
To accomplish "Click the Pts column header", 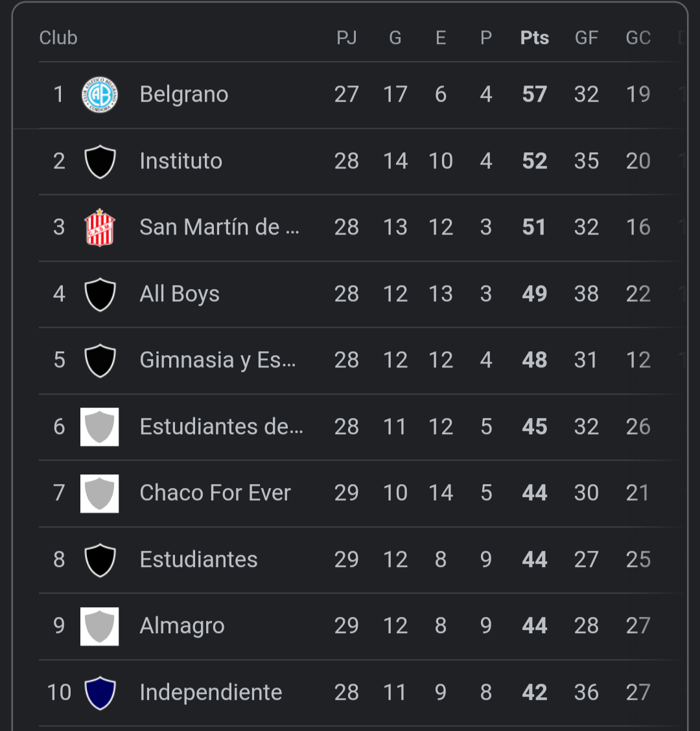I will (x=535, y=38).
